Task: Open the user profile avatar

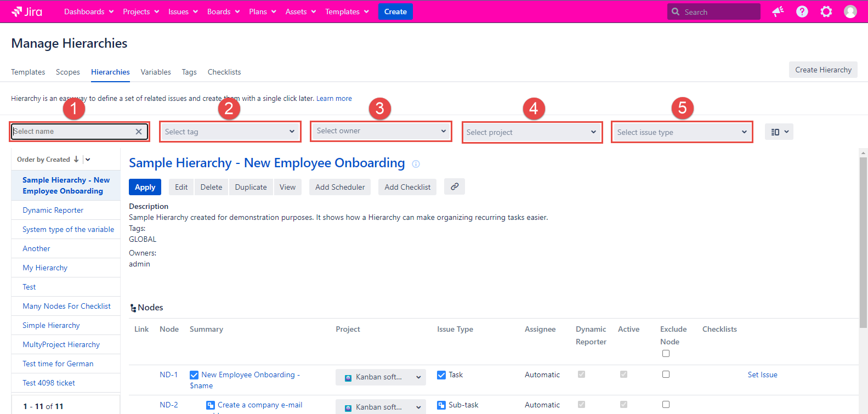Action: [x=850, y=12]
